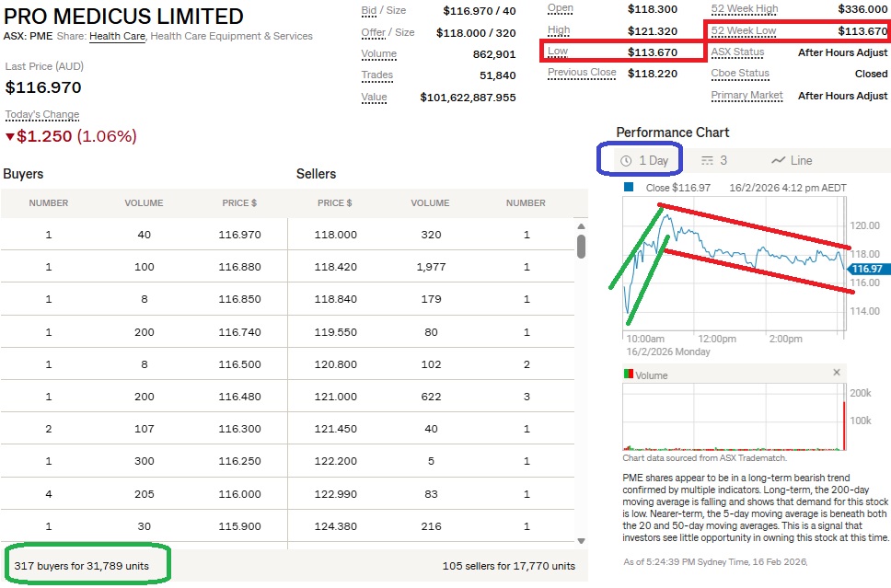
Task: Click the 116.97 price marker on chart
Action: [866, 269]
